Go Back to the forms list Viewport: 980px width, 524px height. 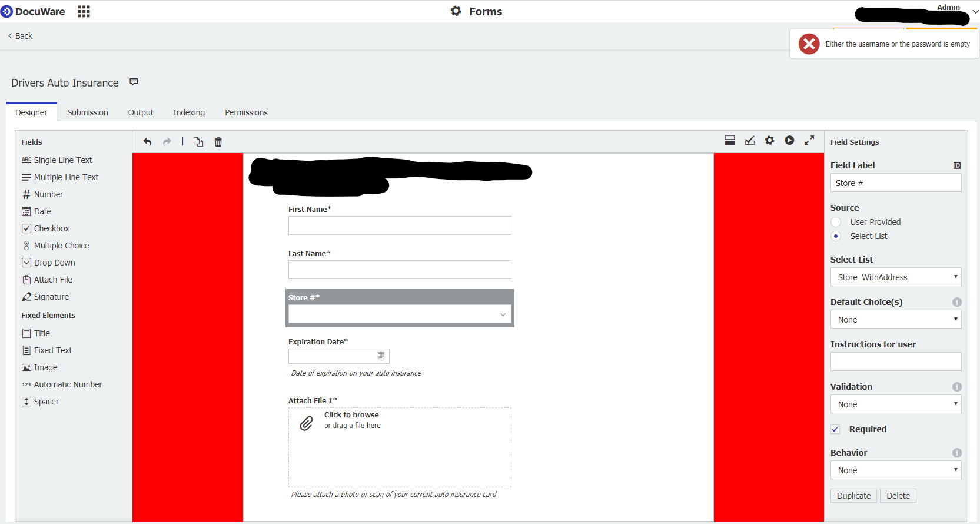[x=21, y=36]
